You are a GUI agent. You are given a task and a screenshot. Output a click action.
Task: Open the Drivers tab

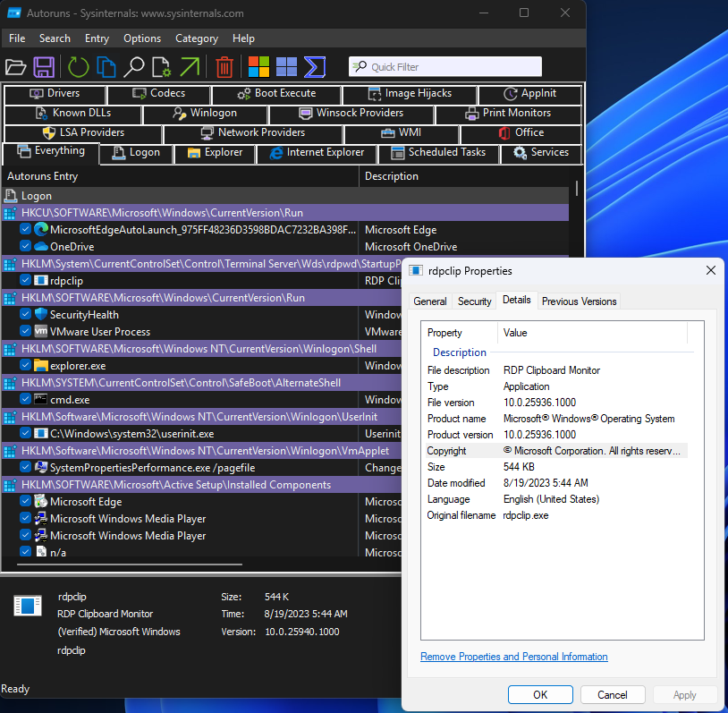pos(55,94)
